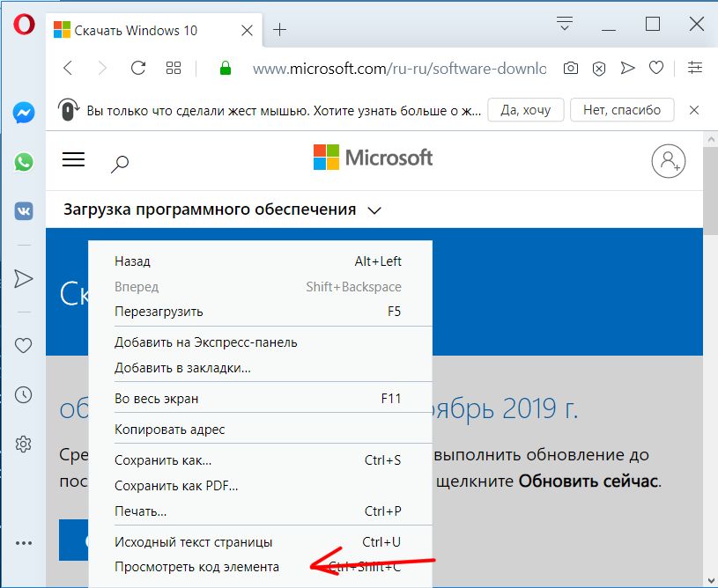Open the Easy Setup sliders icon

click(x=696, y=68)
